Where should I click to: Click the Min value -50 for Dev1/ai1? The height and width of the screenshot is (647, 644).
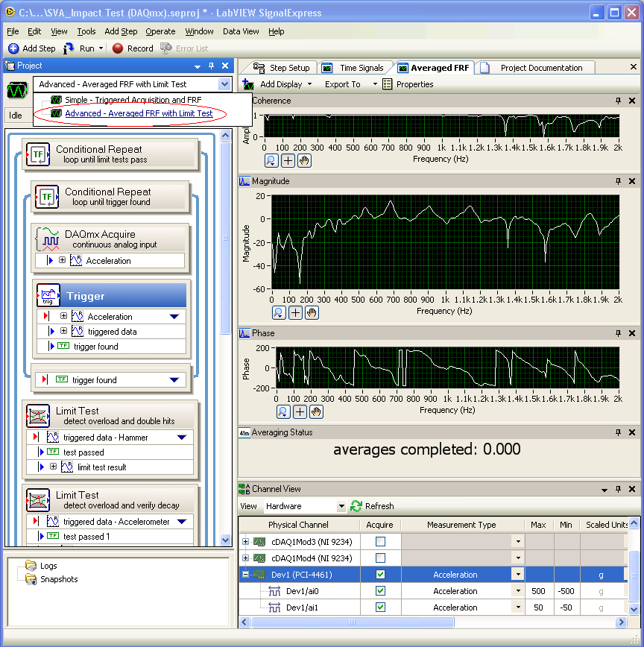[566, 607]
